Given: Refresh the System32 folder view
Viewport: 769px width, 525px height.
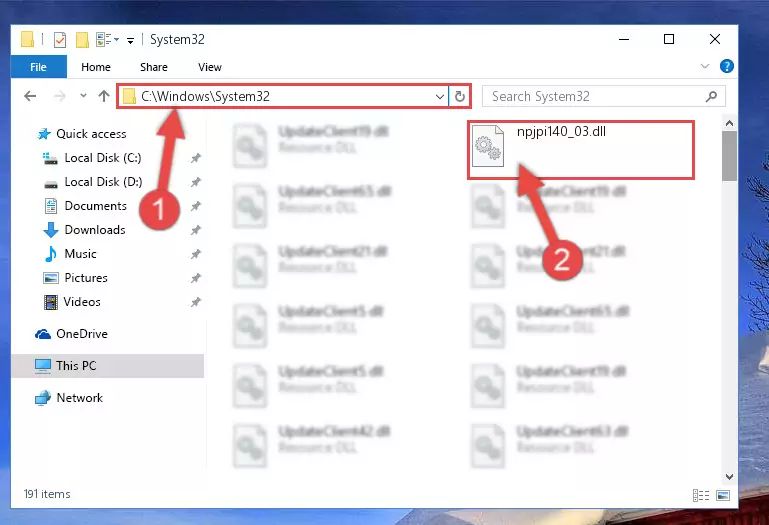Looking at the screenshot, I should click(x=460, y=96).
